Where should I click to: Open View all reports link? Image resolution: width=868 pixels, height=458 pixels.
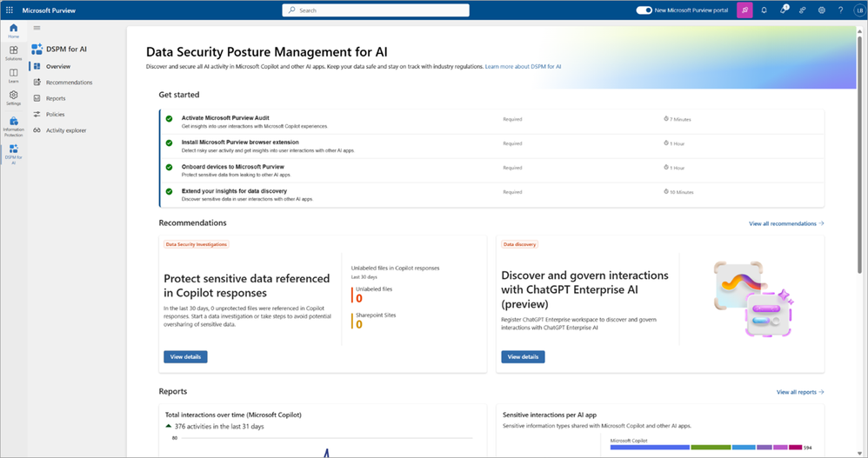coord(800,392)
